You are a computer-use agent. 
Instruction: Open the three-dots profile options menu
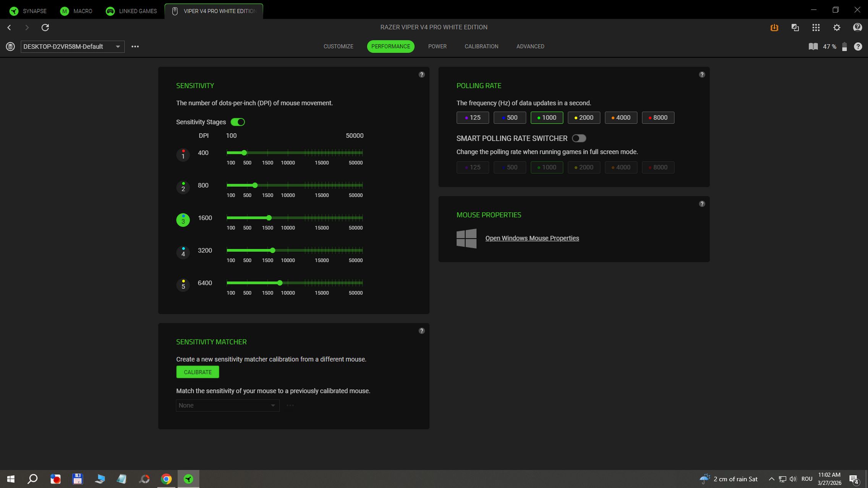(135, 47)
